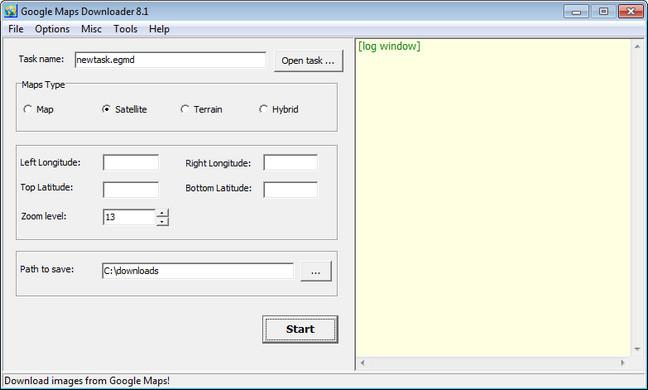
Task: Open the Tools menu
Action: tap(125, 29)
